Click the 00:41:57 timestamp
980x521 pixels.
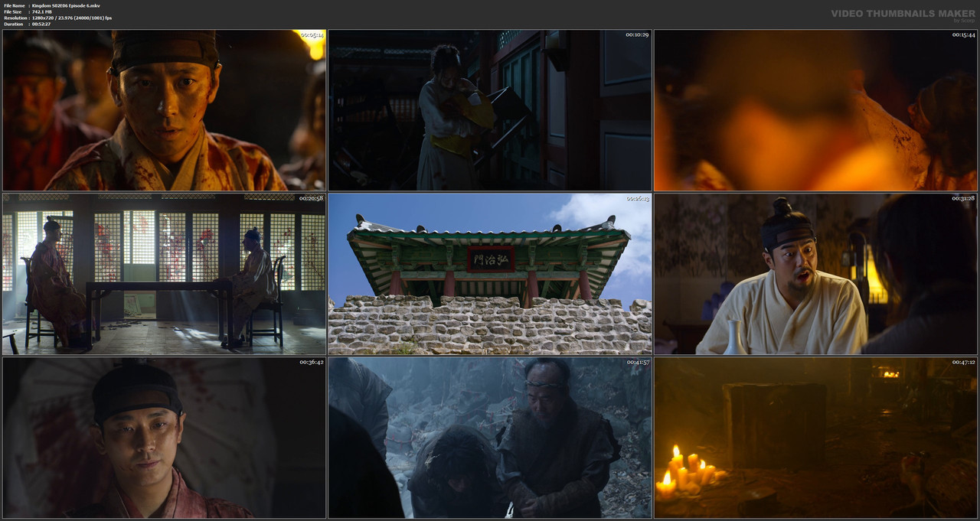(x=637, y=363)
